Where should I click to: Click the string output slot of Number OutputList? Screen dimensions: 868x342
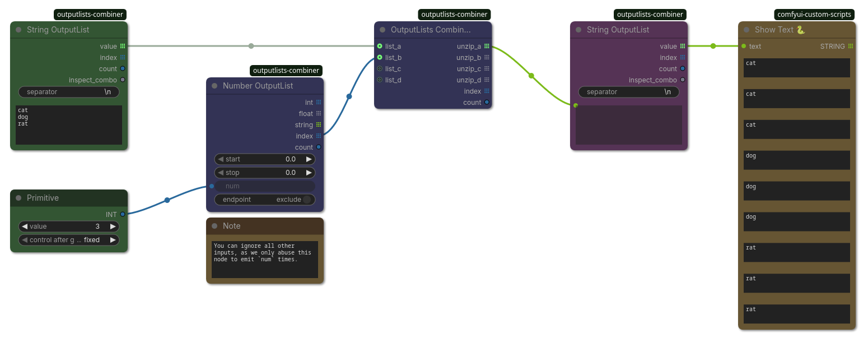tap(319, 125)
